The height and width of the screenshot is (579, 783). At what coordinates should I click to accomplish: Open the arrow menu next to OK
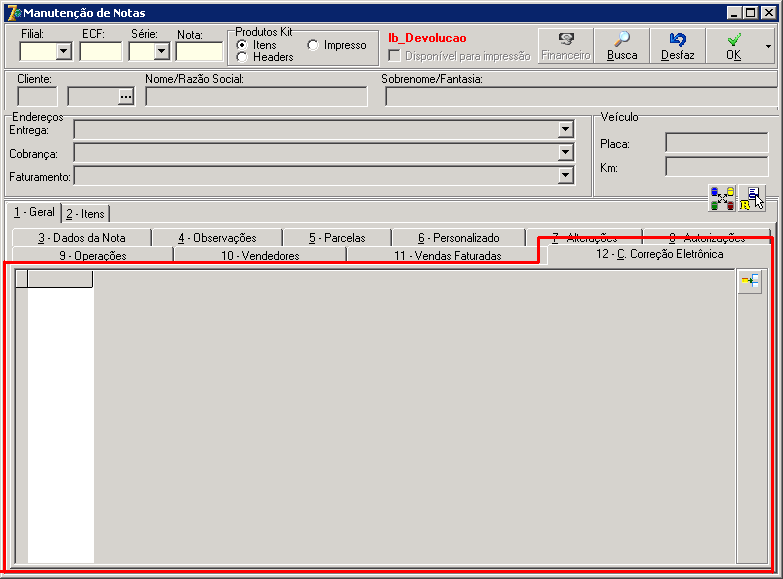click(x=768, y=46)
